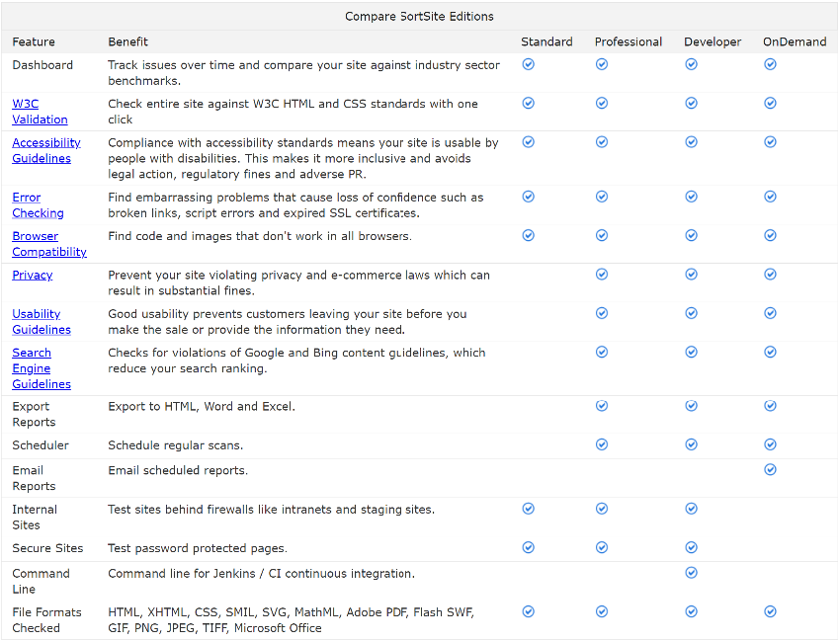The height and width of the screenshot is (642, 840).
Task: Click Professional checkmark for Privacy row
Action: pyautogui.click(x=602, y=274)
